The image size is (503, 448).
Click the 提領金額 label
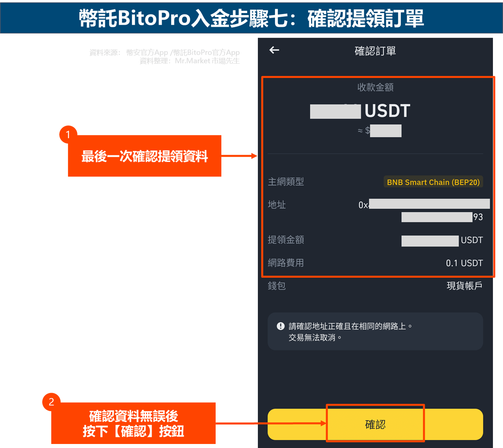286,240
